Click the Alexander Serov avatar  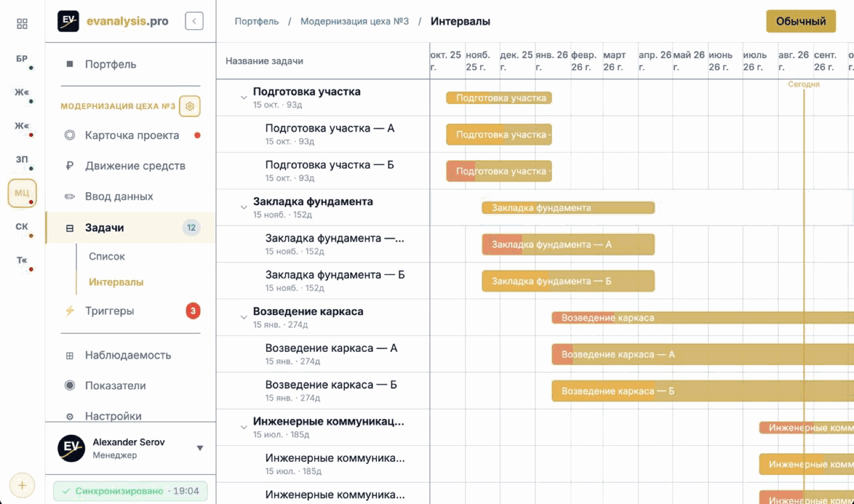click(71, 448)
